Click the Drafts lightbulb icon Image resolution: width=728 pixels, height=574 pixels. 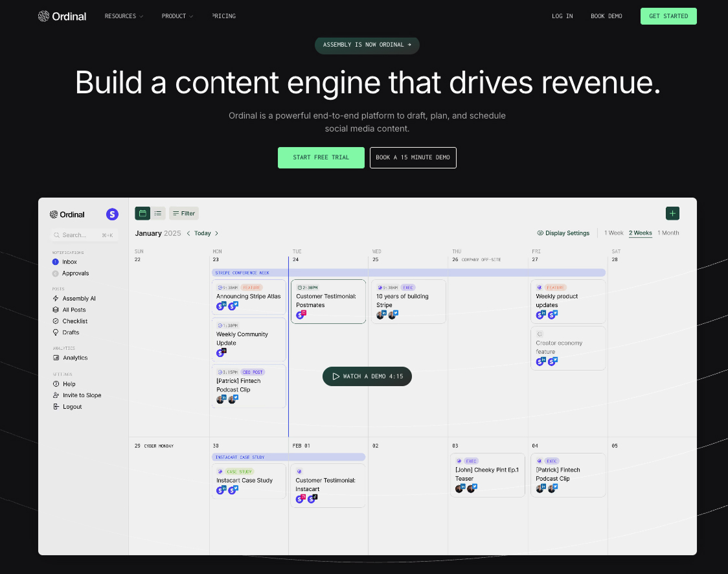point(56,332)
